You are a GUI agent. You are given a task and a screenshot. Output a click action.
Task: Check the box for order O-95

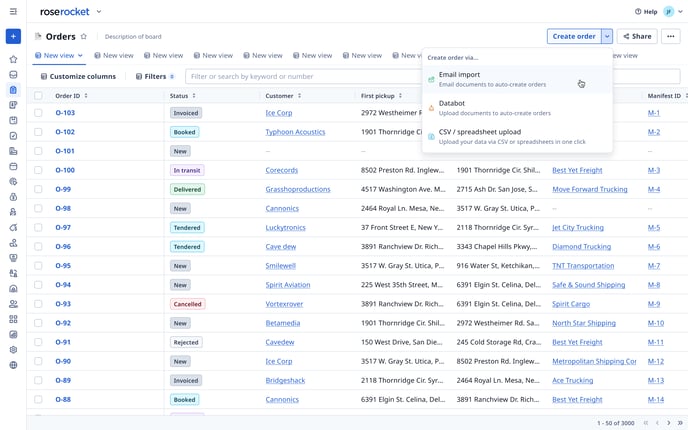click(38, 266)
